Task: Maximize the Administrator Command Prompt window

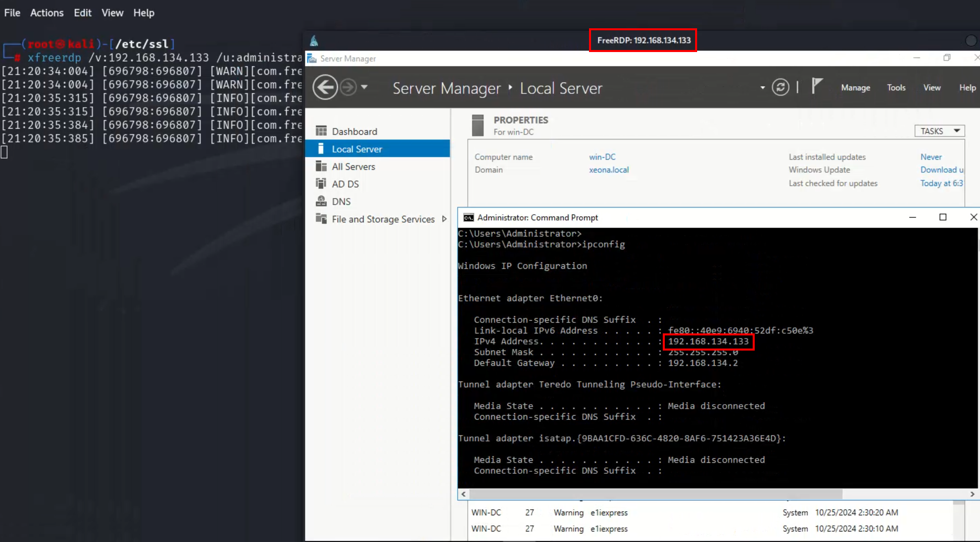Action: click(943, 217)
